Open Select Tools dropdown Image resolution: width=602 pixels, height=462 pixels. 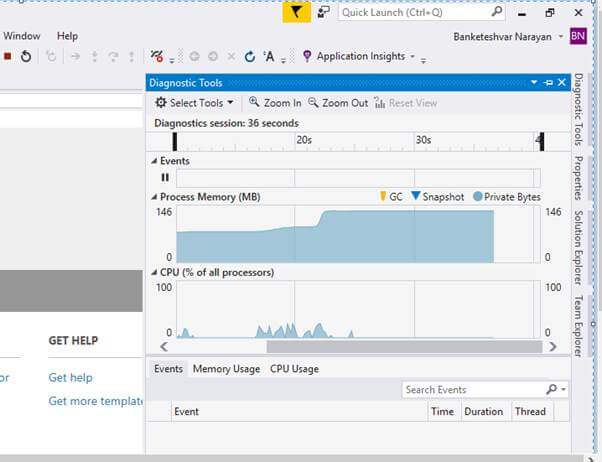coord(194,103)
